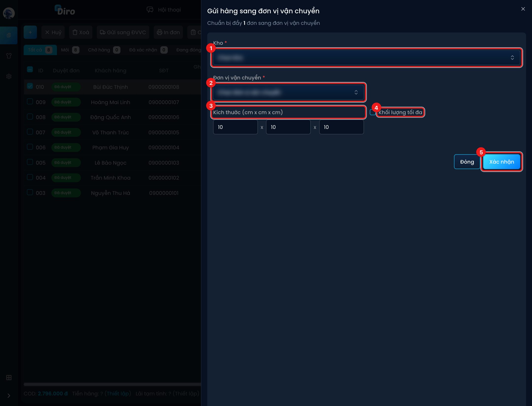Check the order 006 checkbox

pyautogui.click(x=30, y=147)
